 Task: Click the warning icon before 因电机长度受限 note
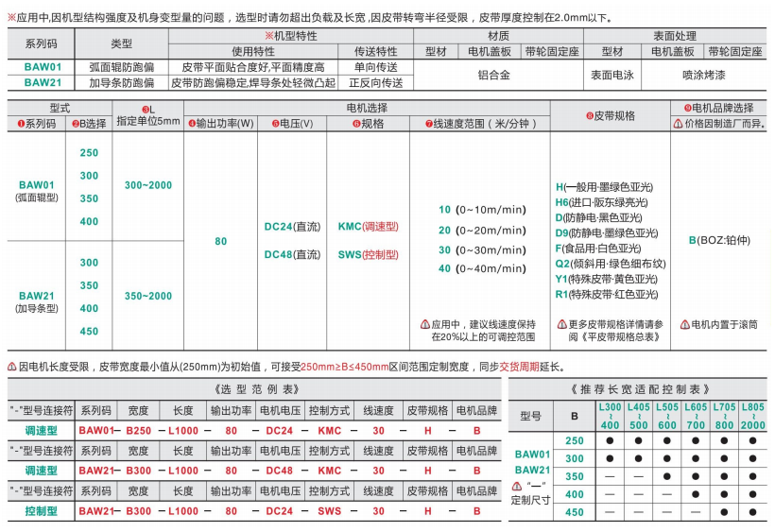click(x=10, y=366)
